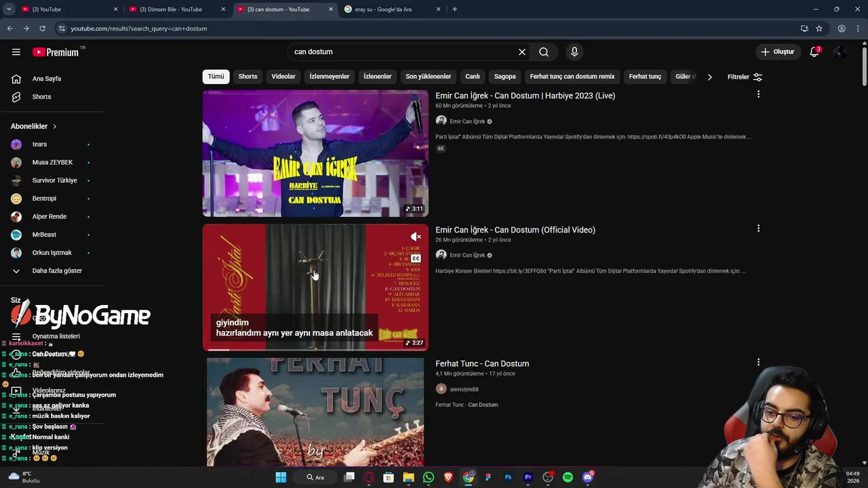Viewport: 868px width, 488px height.
Task: Open YouTube notifications bell
Action: point(814,52)
